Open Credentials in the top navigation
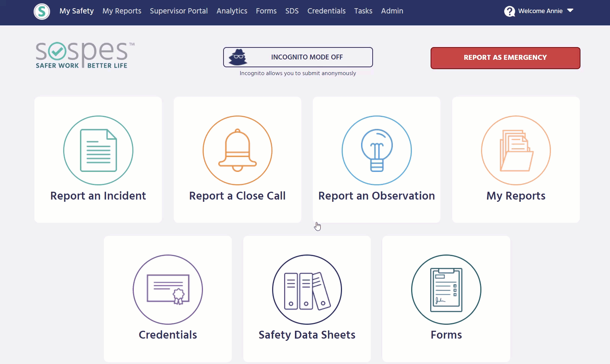Screen dimensions: 610x364 pos(326,11)
